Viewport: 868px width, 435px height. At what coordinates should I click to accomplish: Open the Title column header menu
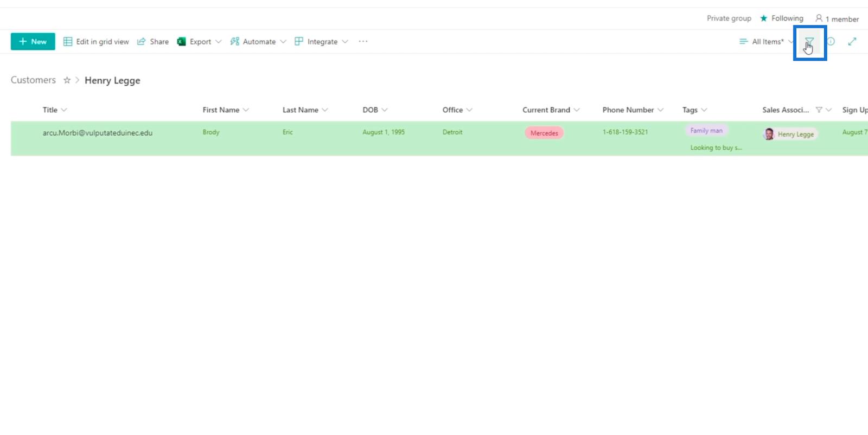[55, 110]
